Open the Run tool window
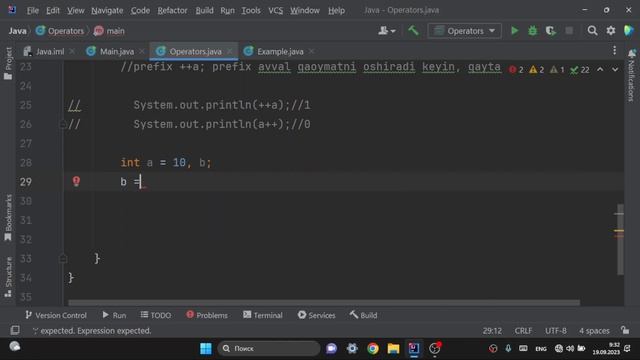This screenshot has height=360, width=640. pyautogui.click(x=114, y=315)
